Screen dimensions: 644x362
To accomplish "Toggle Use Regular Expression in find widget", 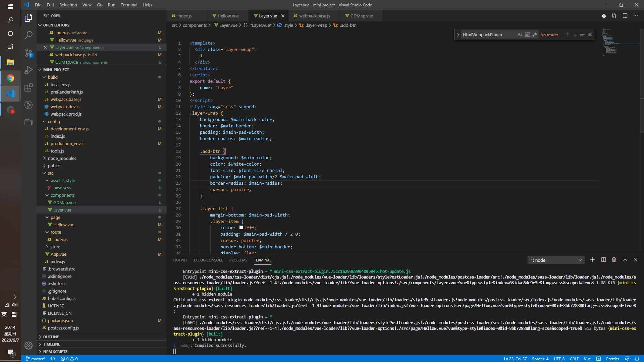I will 534,35.
